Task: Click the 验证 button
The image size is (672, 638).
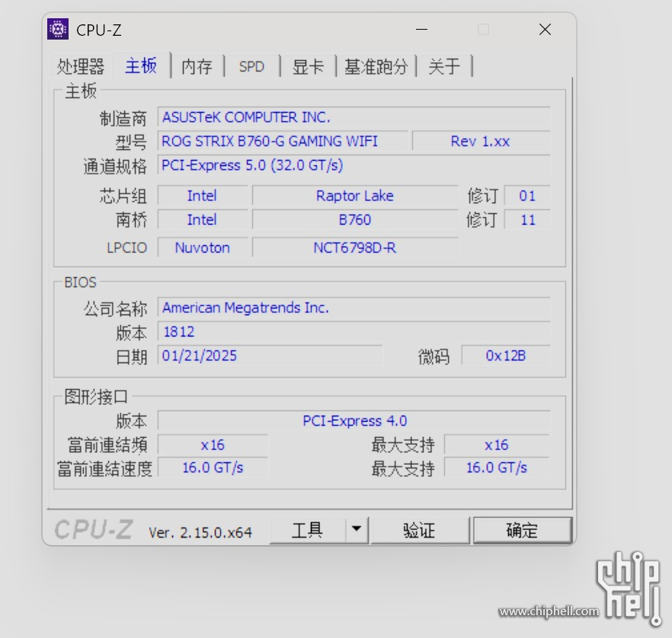Action: coord(419,530)
